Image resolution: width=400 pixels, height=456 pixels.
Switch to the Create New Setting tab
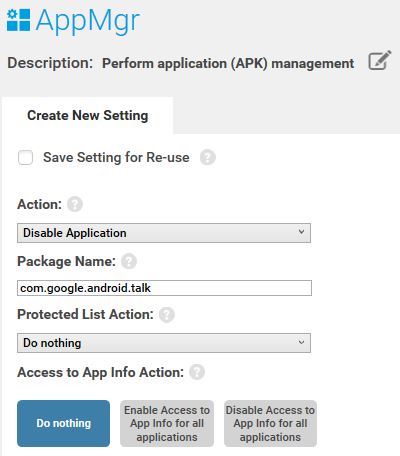tap(88, 115)
